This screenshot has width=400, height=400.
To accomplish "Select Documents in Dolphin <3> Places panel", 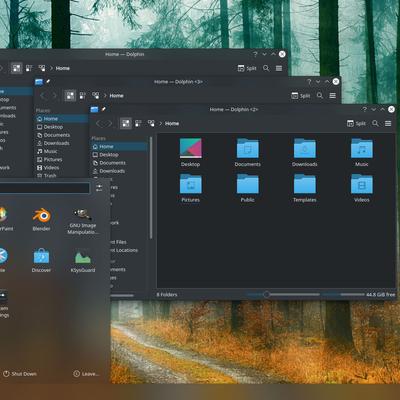I will (x=62, y=135).
